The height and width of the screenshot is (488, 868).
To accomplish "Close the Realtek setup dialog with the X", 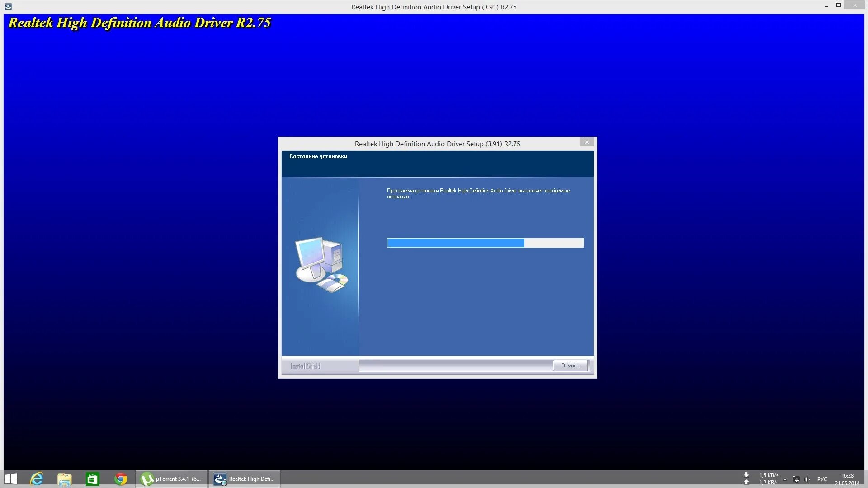I will [587, 142].
